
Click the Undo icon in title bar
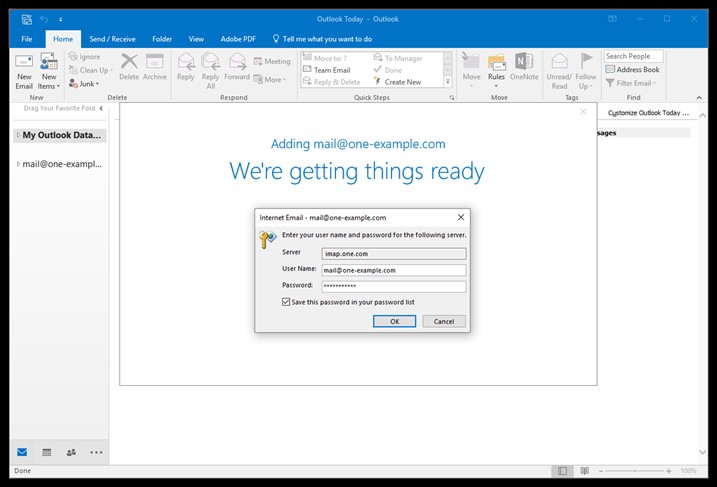click(44, 19)
